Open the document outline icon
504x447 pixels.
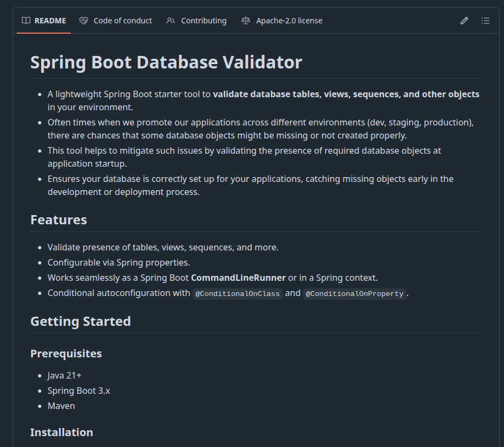pyautogui.click(x=486, y=20)
